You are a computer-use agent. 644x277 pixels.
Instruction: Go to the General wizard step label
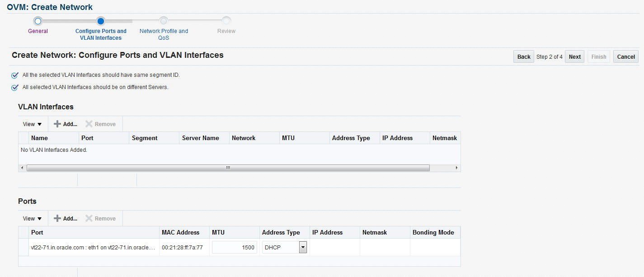point(38,31)
